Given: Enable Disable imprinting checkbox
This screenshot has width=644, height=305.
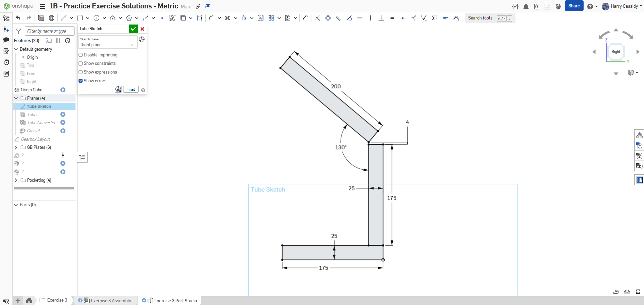Looking at the screenshot, I should [x=81, y=55].
